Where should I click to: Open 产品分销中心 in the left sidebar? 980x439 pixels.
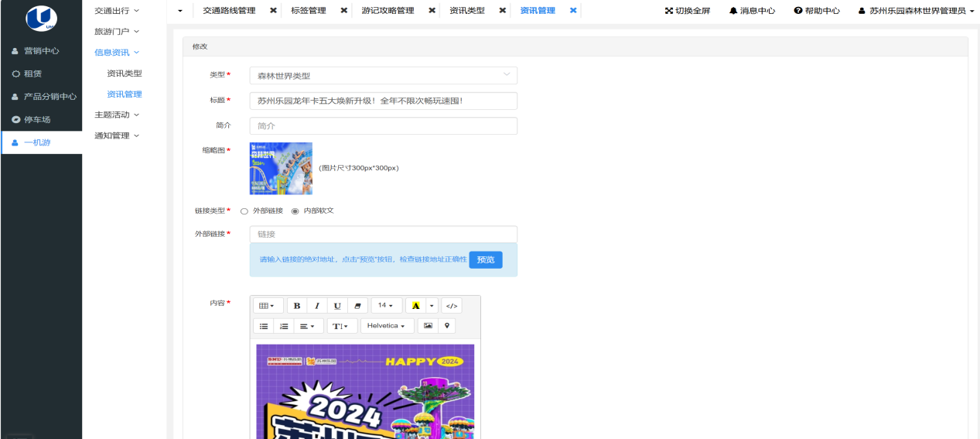[41, 97]
